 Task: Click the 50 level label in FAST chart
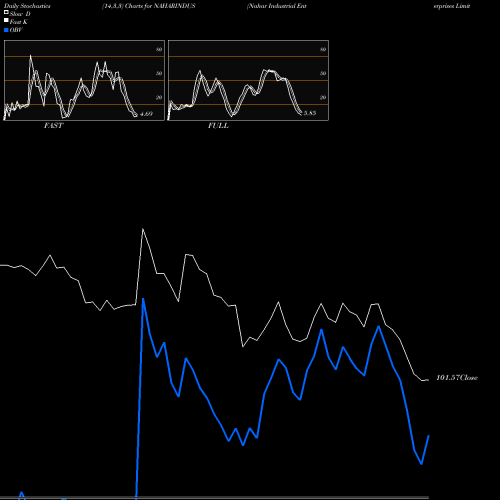click(x=159, y=73)
